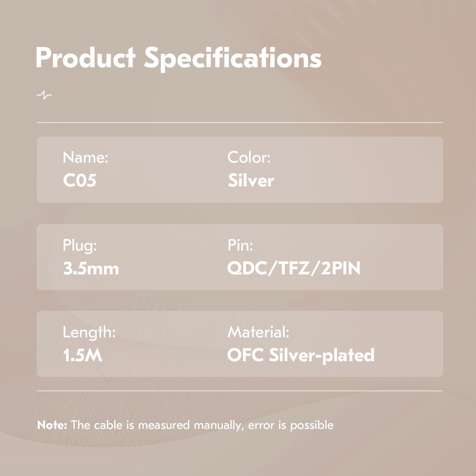Select the Name: label
This screenshot has height=476, width=476.
pos(85,157)
